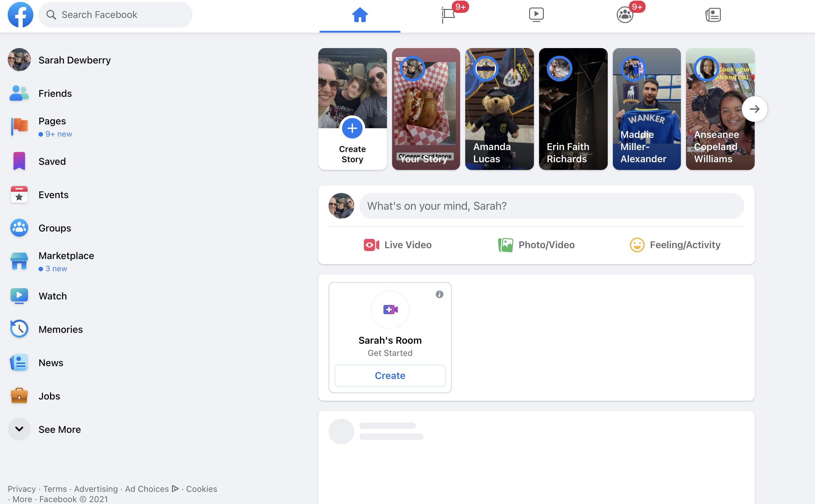Image resolution: width=815 pixels, height=504 pixels.
Task: Open the Your Story card
Action: (426, 109)
